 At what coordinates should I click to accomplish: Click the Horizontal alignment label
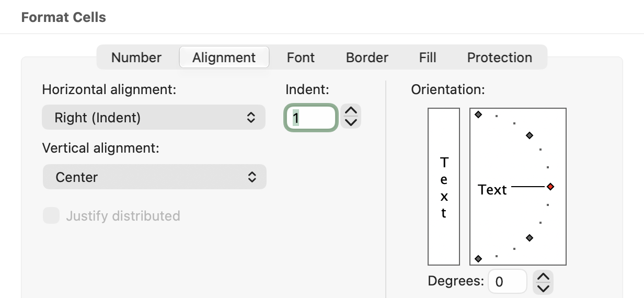point(109,89)
